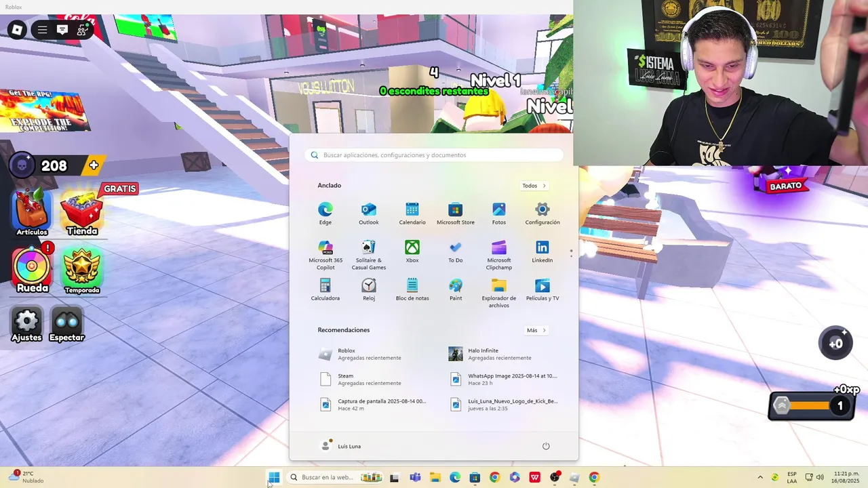868x488 pixels.
Task: Click the pinned apps page indicator dots
Action: point(571,253)
